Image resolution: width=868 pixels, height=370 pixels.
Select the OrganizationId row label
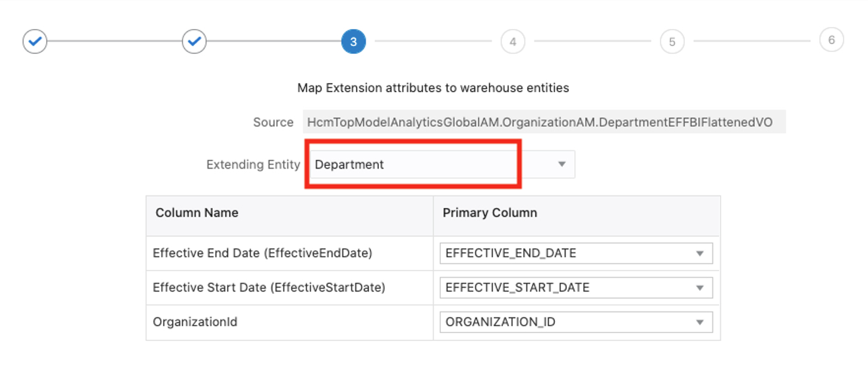click(195, 322)
